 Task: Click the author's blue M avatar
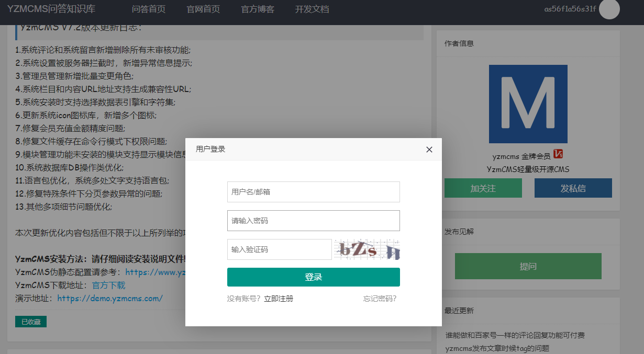[x=528, y=104]
